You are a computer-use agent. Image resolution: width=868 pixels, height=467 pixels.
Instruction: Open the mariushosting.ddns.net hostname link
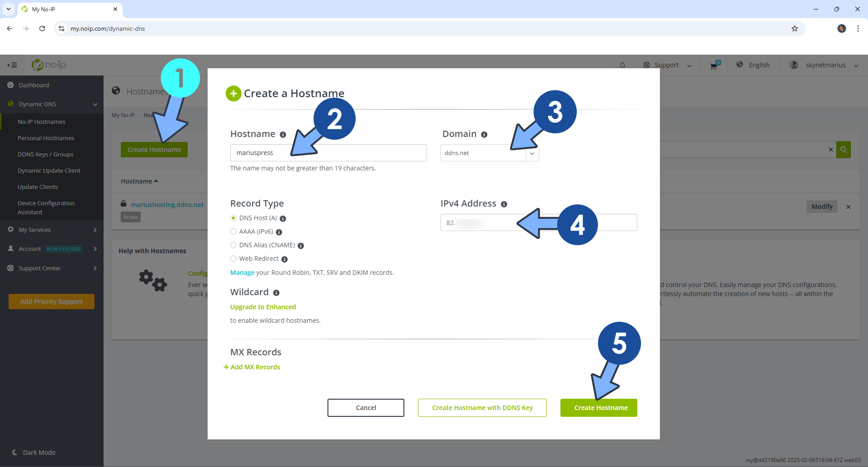(x=167, y=205)
